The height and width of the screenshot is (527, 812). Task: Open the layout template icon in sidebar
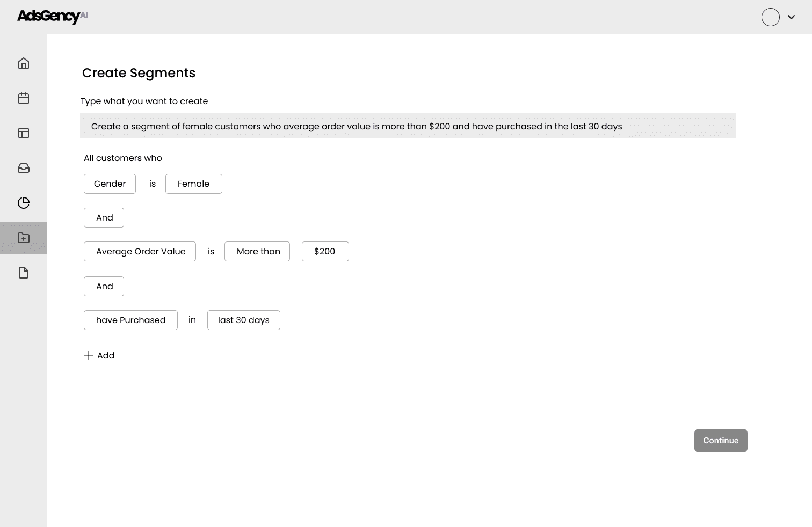(24, 133)
